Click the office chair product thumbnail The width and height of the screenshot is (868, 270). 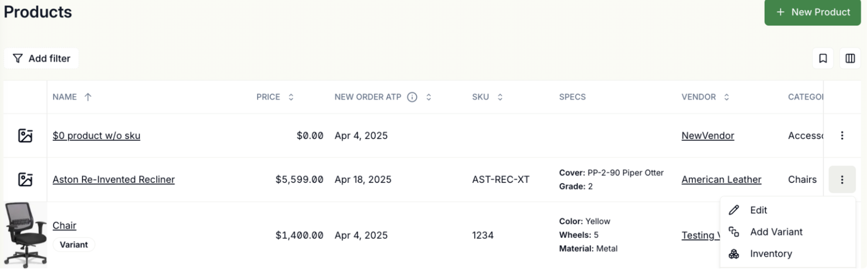coord(25,235)
